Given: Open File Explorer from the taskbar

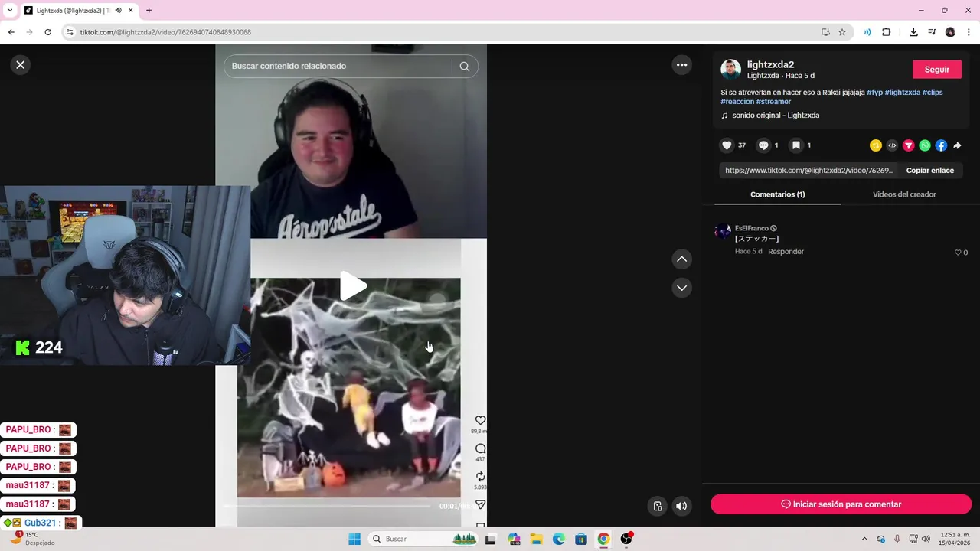Looking at the screenshot, I should [537, 539].
